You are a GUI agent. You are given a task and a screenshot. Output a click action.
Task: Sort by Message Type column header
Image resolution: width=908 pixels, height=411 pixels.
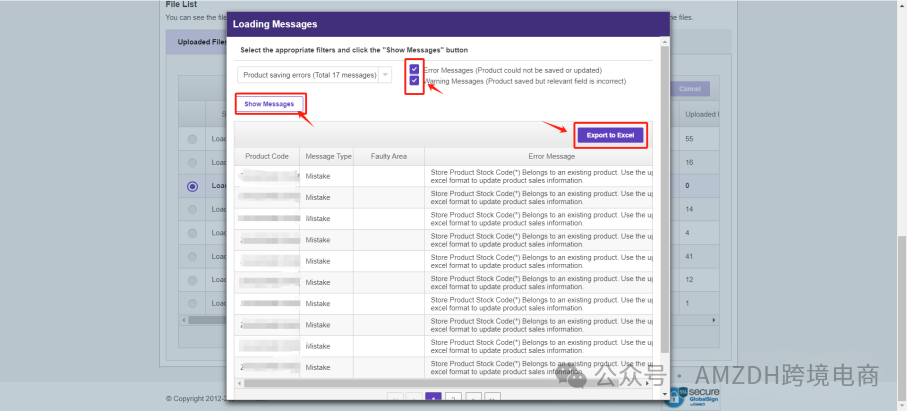tap(328, 156)
